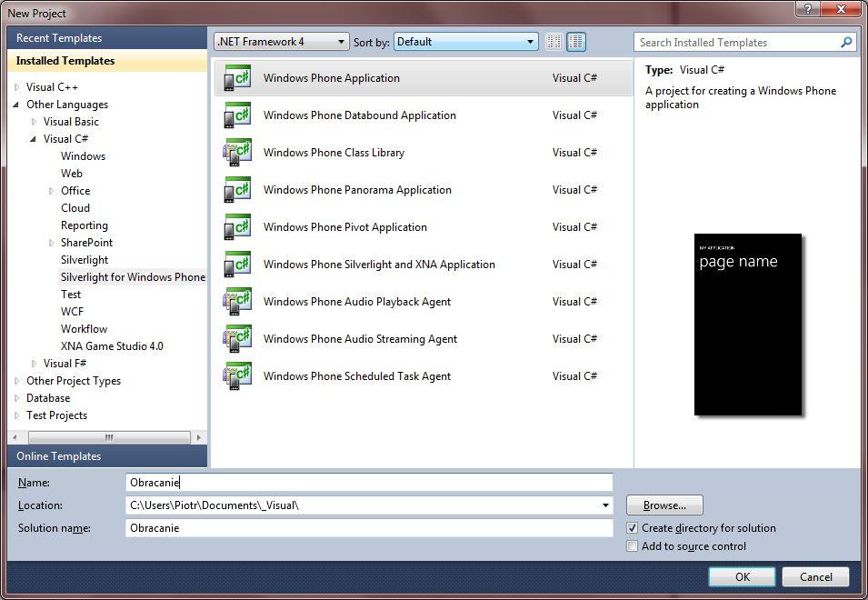Image resolution: width=868 pixels, height=600 pixels.
Task: Select the Silverlight category
Action: 85,260
